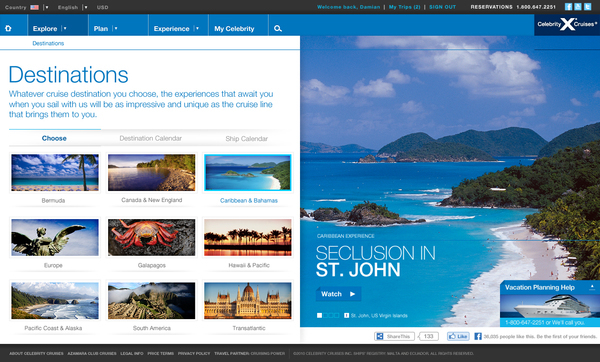This screenshot has width=600, height=362.
Task: Open My Trips (2) link
Action: click(x=404, y=7)
